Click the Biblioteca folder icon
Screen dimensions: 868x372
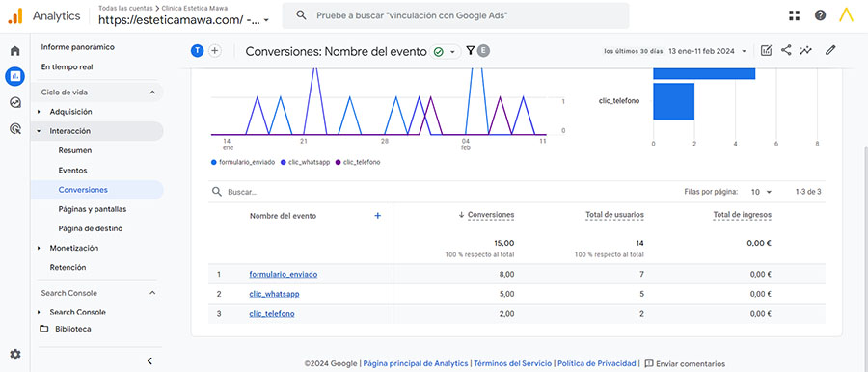click(44, 329)
